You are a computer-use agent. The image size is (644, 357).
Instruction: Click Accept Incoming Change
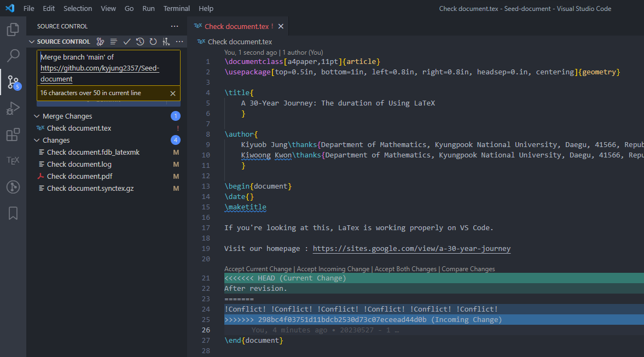click(x=333, y=269)
